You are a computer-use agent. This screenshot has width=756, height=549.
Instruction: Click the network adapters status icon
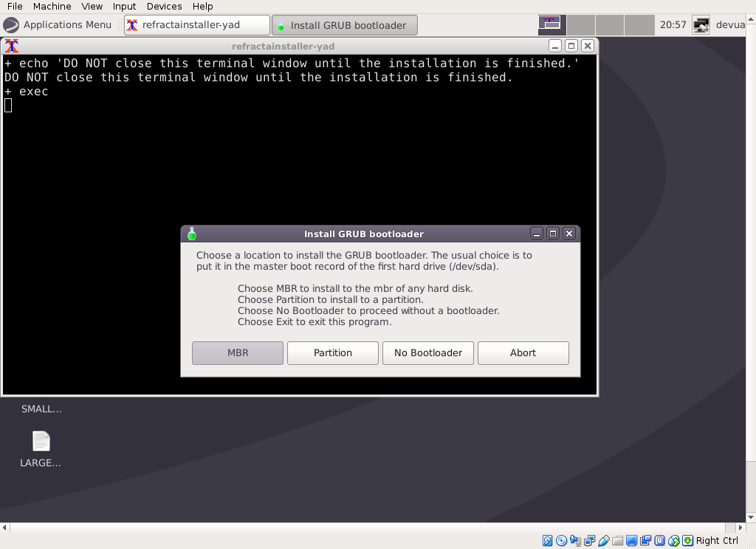589,540
